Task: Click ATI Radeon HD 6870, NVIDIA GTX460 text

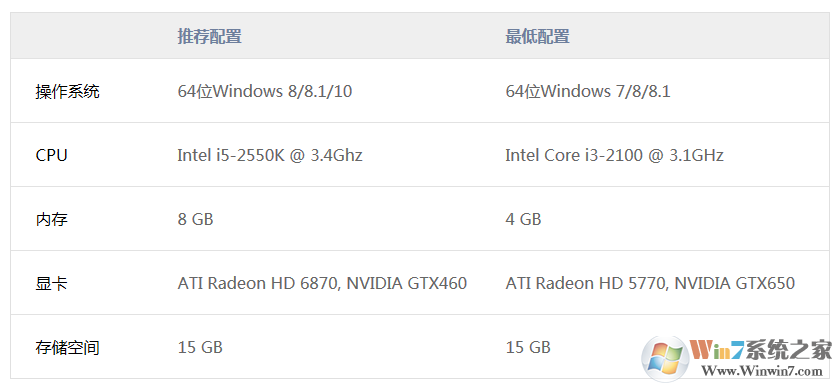Action: (x=322, y=283)
